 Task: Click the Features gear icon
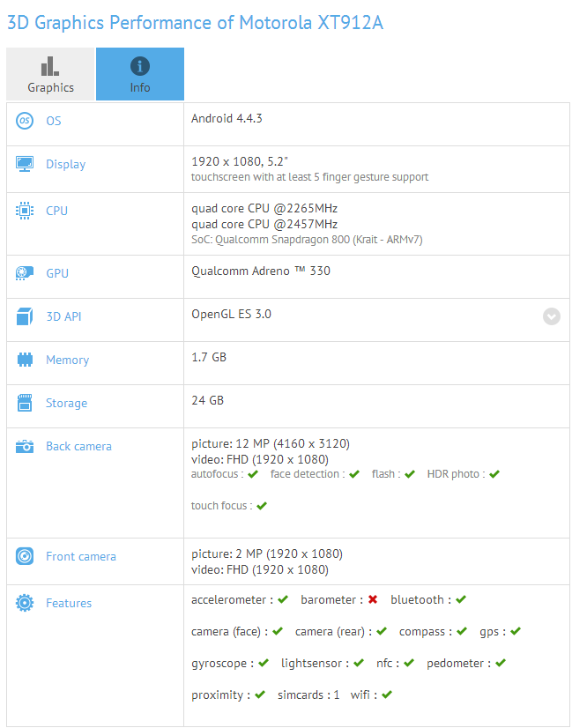(x=25, y=603)
